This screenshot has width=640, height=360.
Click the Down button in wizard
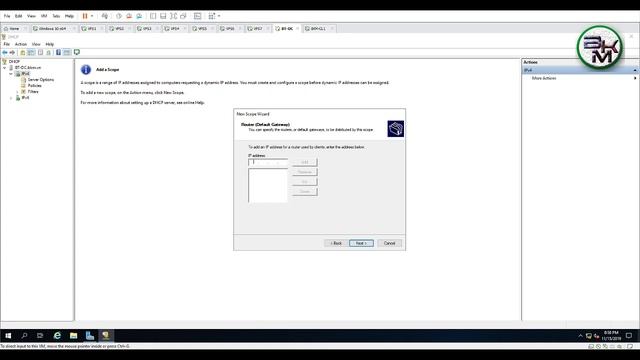pos(304,191)
